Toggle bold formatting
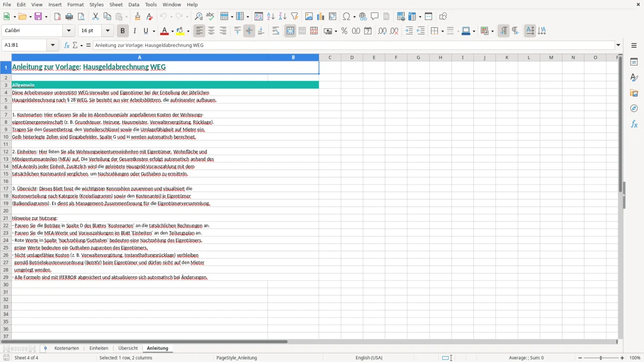This screenshot has height=362, width=644. pyautogui.click(x=122, y=31)
